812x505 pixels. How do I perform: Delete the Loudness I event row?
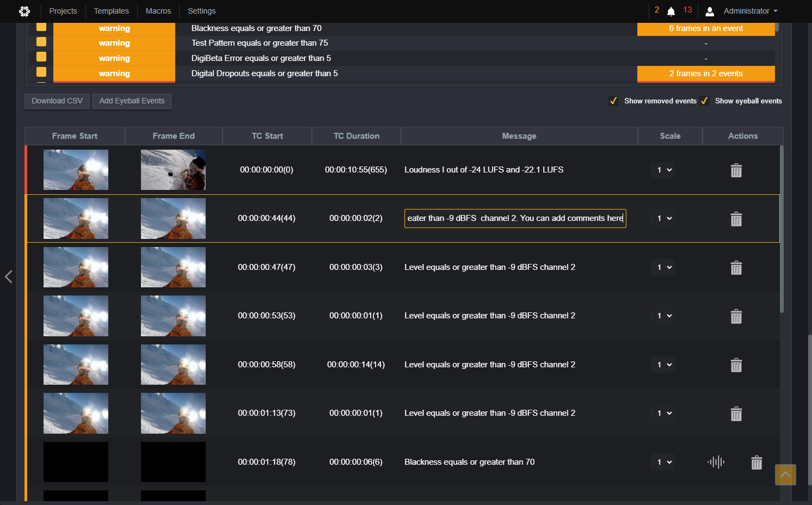click(x=736, y=170)
